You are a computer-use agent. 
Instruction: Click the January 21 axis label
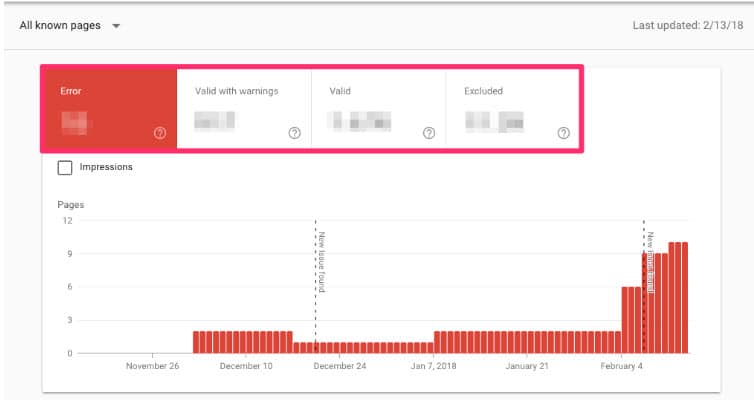click(x=527, y=366)
